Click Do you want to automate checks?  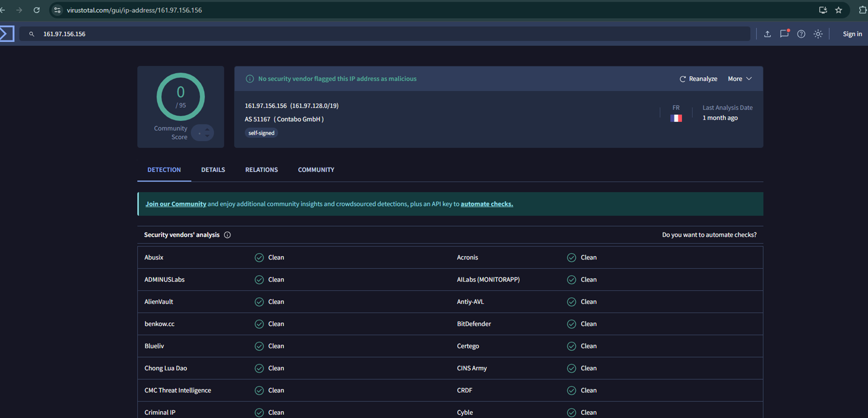(x=709, y=235)
